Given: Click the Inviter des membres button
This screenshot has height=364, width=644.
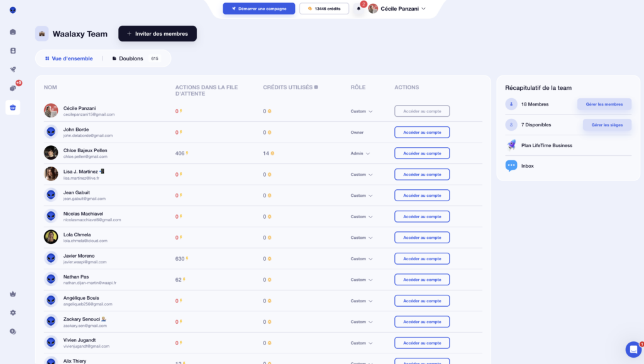Looking at the screenshot, I should point(157,34).
